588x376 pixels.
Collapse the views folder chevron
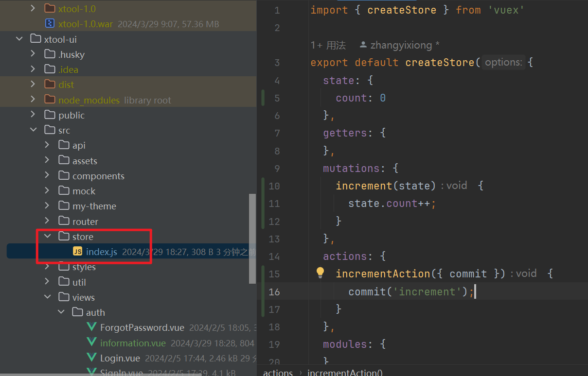[47, 297]
